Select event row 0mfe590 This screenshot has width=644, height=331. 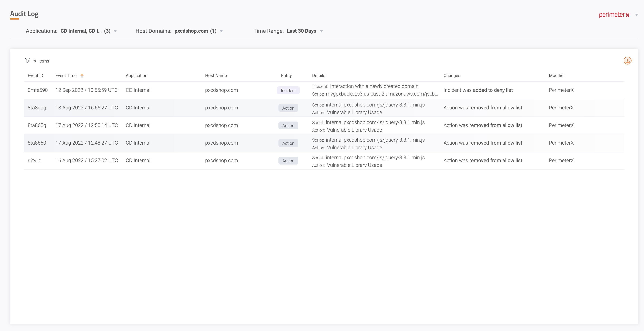coord(37,90)
